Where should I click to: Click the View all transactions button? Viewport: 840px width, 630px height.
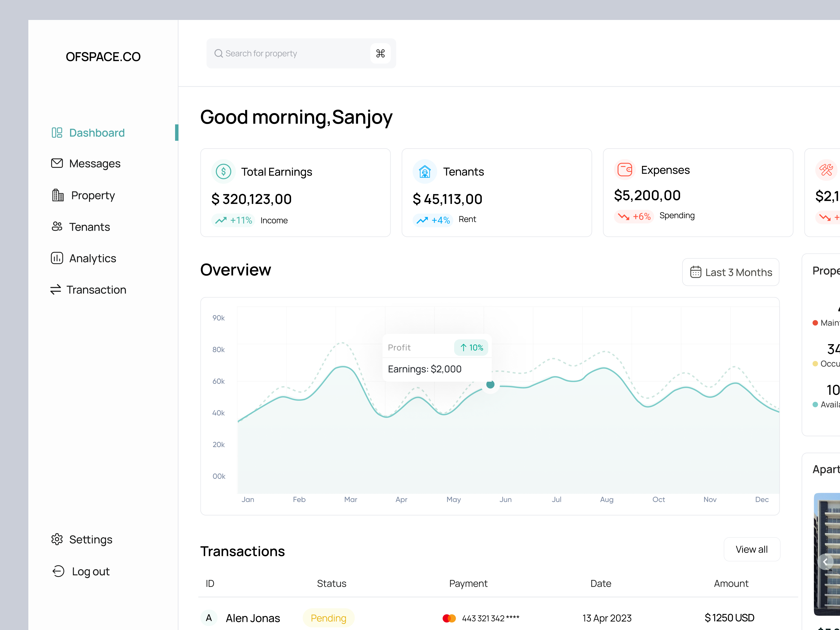tap(752, 549)
